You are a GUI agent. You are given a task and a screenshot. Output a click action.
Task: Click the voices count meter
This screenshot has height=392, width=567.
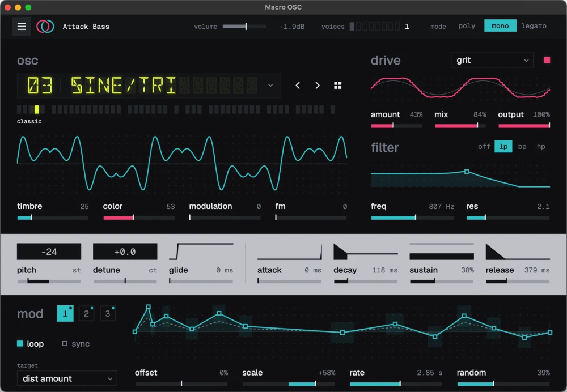pos(374,27)
